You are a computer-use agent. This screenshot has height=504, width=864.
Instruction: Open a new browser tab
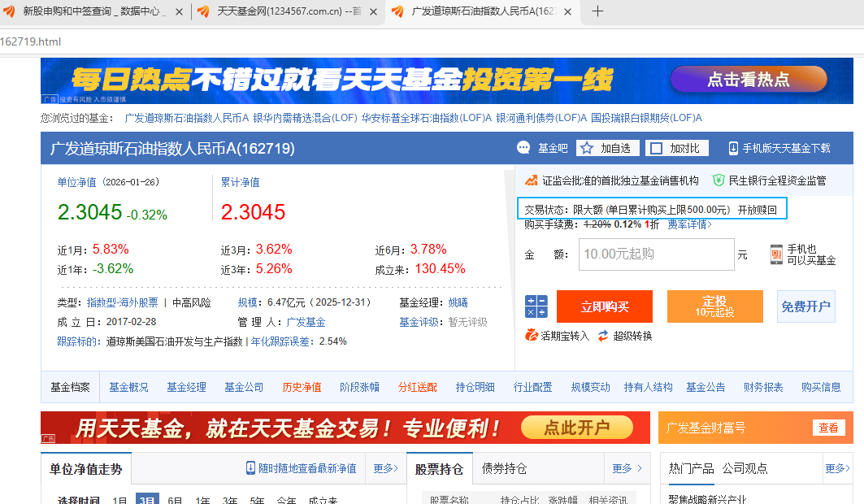597,11
